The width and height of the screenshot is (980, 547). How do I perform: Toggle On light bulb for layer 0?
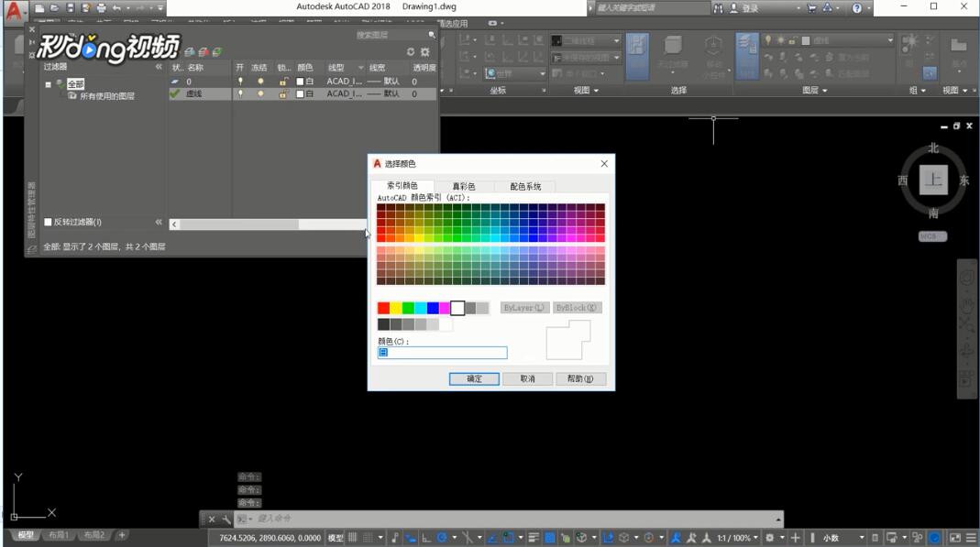[x=240, y=82]
